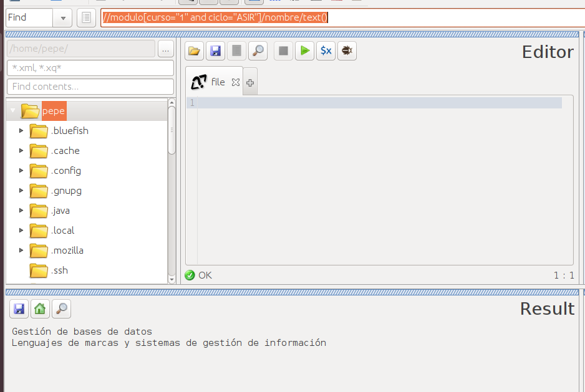This screenshot has height=392, width=585.
Task: Expand the .java folder
Action: [21, 211]
